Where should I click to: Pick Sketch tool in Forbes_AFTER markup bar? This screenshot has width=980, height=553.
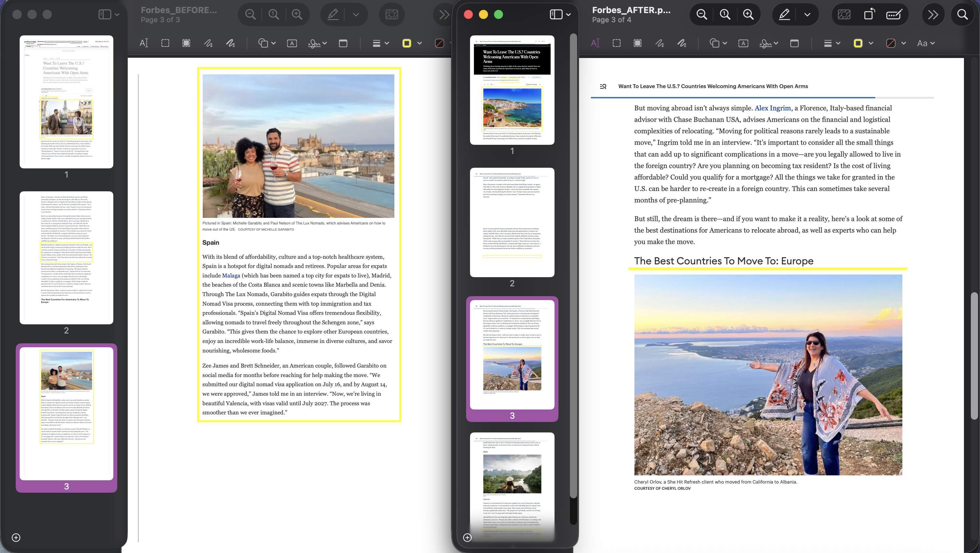click(660, 43)
